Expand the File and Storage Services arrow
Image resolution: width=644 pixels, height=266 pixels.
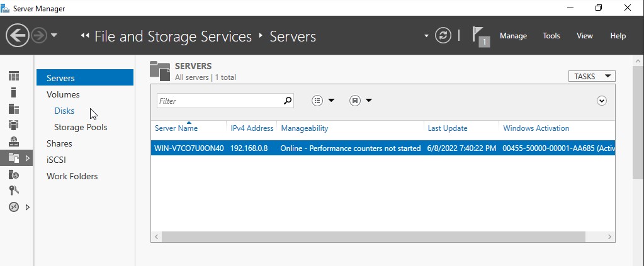28,158
